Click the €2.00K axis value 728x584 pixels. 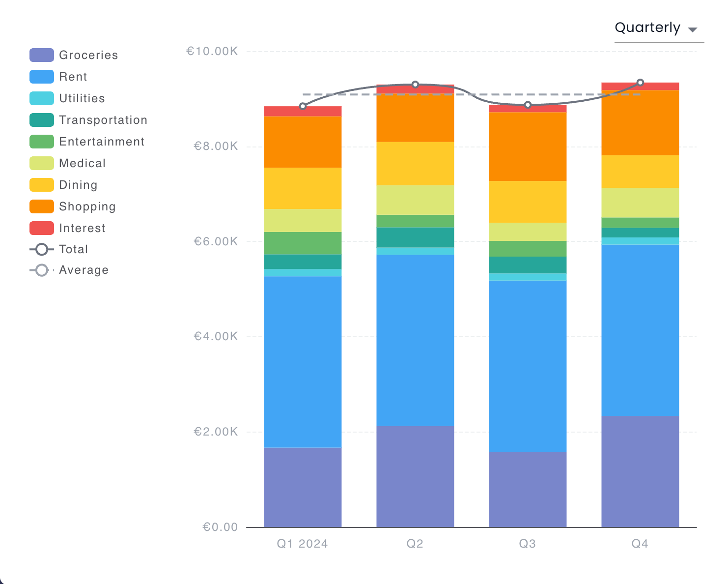(x=216, y=432)
